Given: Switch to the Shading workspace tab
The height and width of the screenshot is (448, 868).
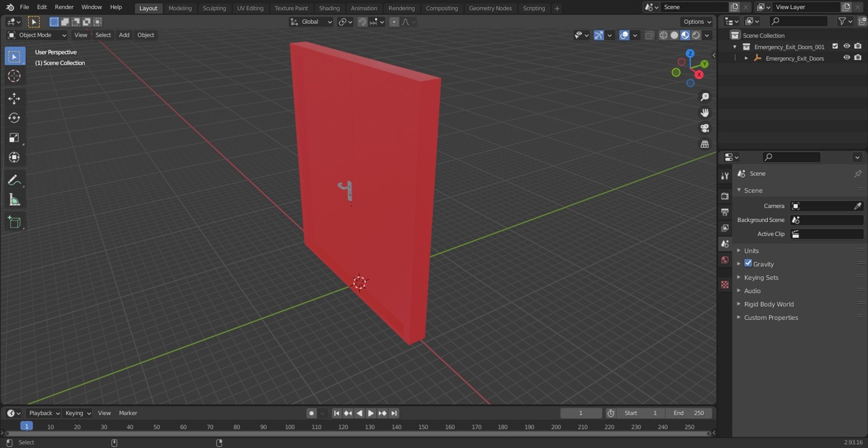Looking at the screenshot, I should coord(329,8).
